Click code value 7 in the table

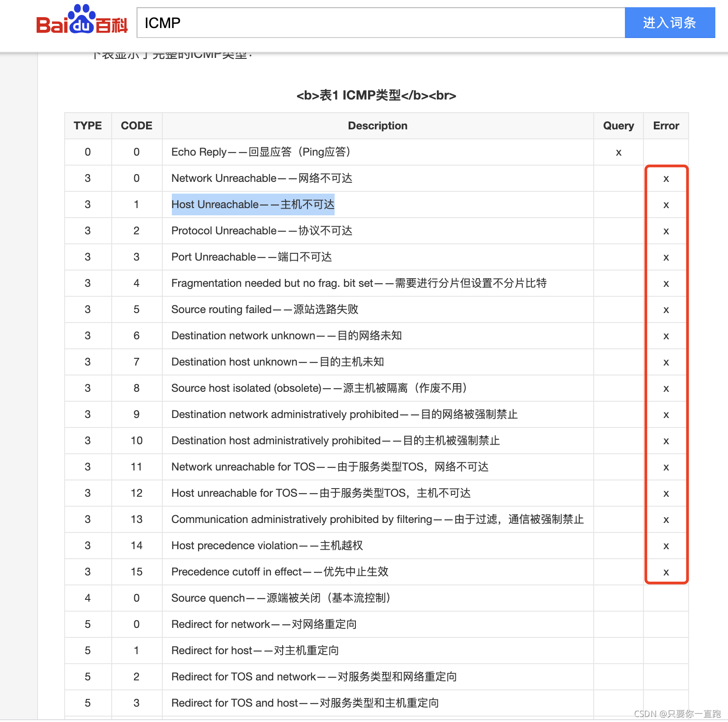[x=137, y=362]
